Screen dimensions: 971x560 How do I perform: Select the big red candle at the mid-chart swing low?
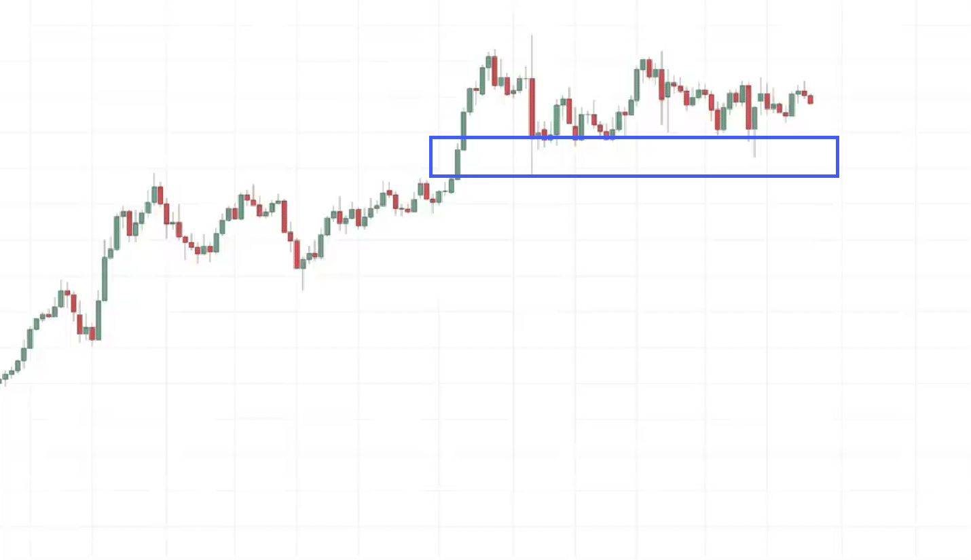[x=297, y=254]
